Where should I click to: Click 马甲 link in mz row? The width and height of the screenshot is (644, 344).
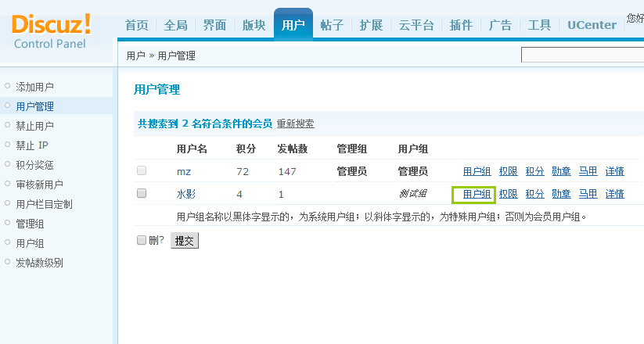[x=588, y=171]
